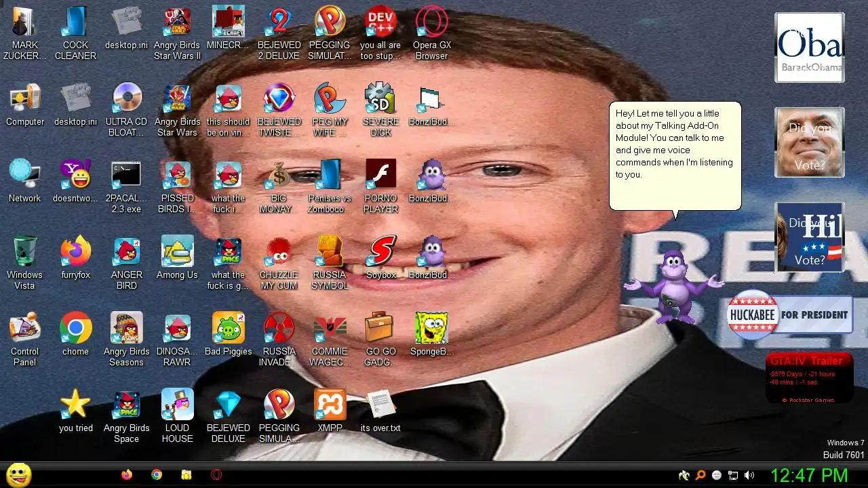Screen dimensions: 868x488
Task: Open the BEJEWELED DELUXE diamond icon
Action: [x=228, y=417]
